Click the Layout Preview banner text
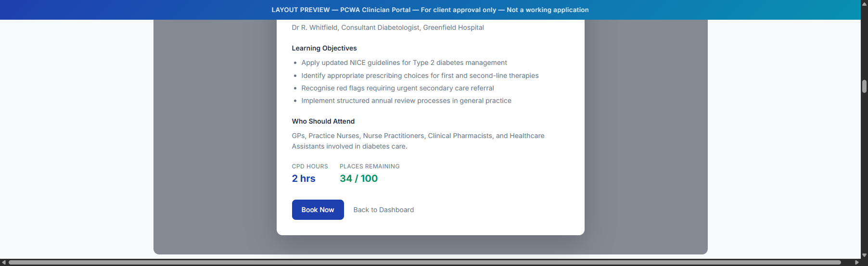This screenshot has width=868, height=266. 430,10
